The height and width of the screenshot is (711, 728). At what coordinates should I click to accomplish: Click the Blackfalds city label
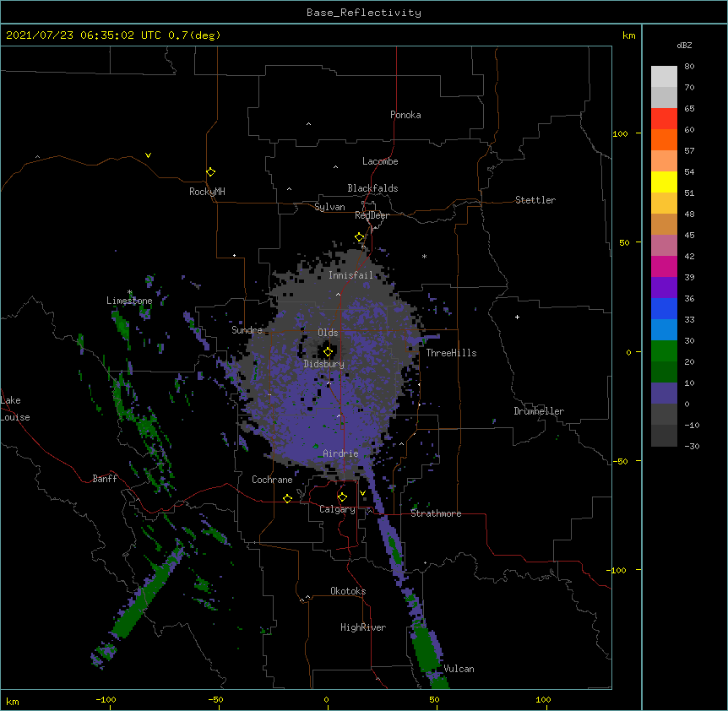(372, 188)
